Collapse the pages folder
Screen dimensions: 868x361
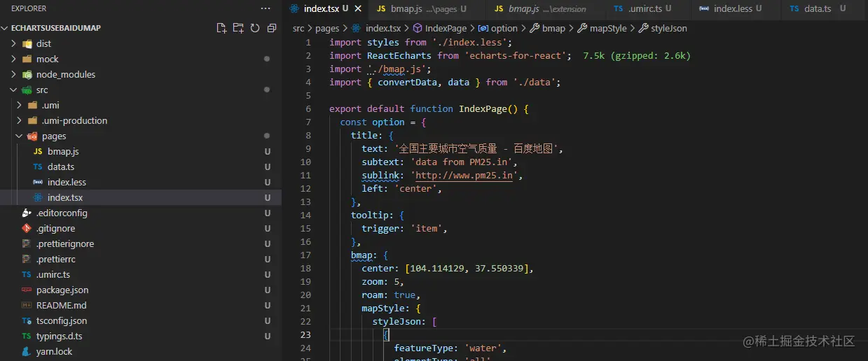(x=20, y=136)
